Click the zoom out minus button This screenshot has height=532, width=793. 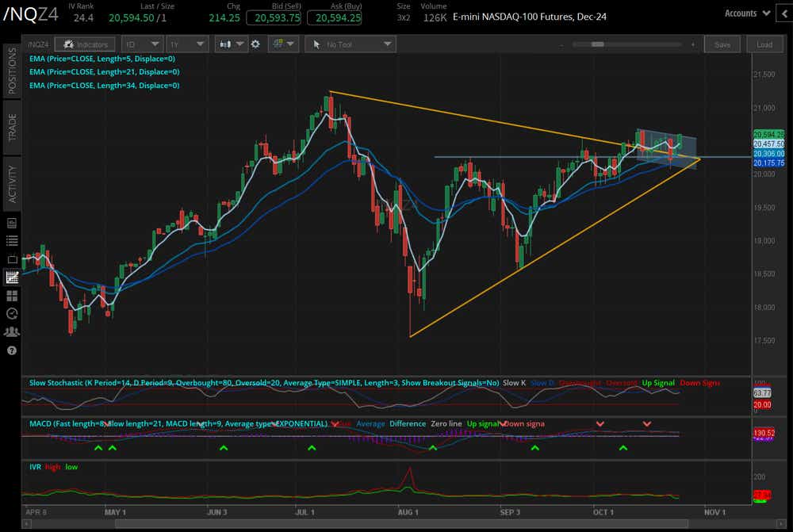point(561,44)
